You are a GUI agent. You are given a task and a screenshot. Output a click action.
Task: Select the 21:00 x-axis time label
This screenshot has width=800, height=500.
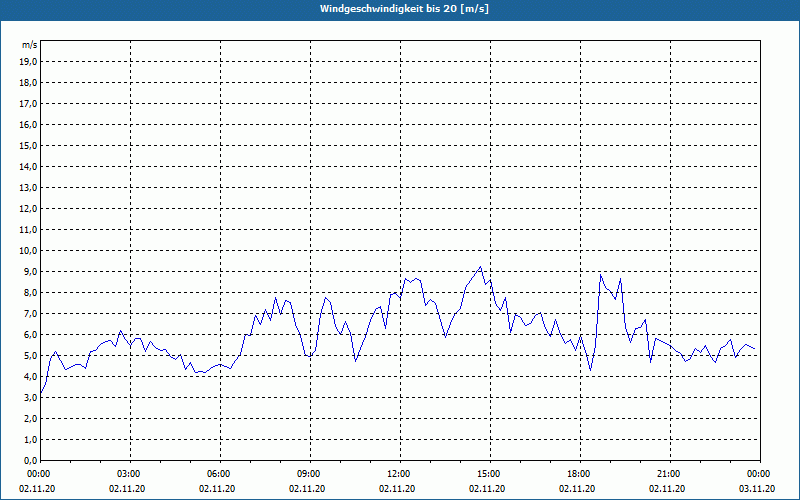(x=670, y=474)
